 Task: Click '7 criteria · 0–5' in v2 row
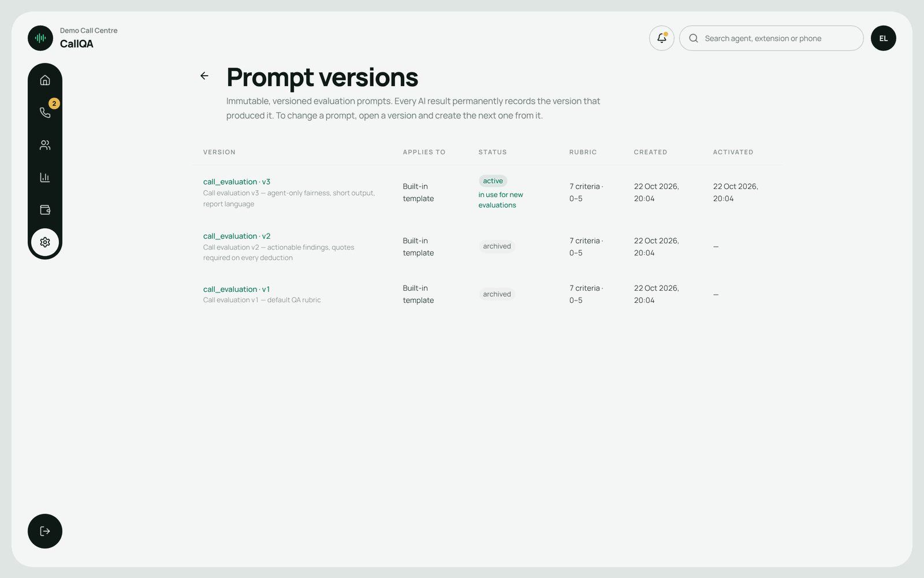point(586,247)
